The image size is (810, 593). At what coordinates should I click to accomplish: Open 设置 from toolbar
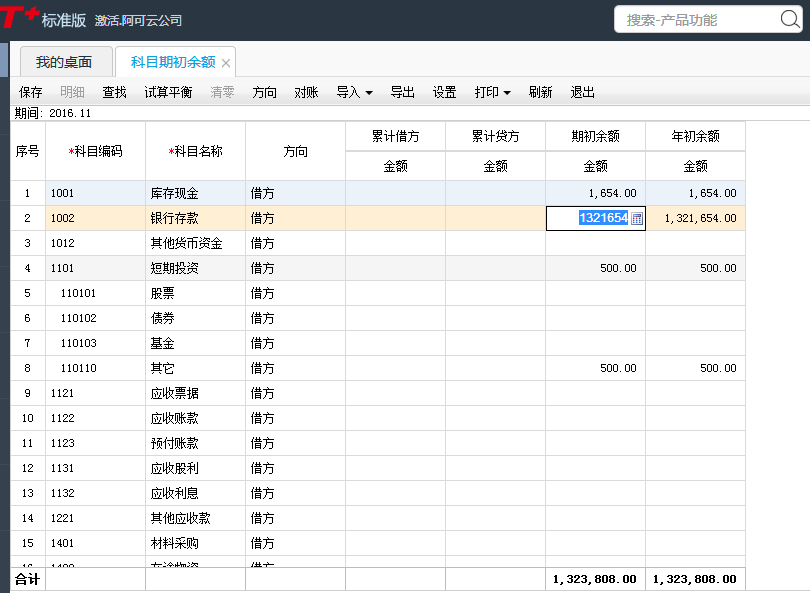click(444, 92)
